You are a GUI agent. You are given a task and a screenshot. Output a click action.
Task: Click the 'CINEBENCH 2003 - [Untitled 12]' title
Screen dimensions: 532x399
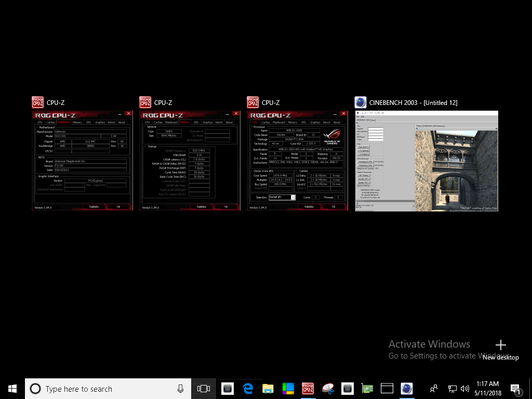tap(413, 102)
